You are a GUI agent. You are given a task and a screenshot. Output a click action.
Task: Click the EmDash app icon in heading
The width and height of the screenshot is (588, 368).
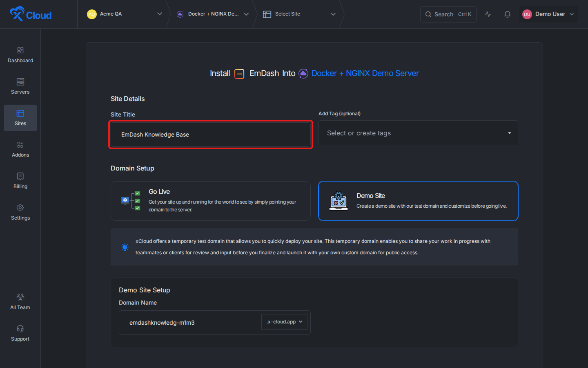click(x=239, y=74)
